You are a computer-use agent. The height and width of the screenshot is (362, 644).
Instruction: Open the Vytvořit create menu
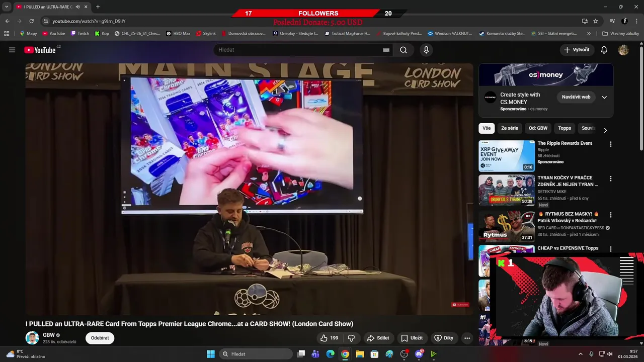tap(577, 50)
